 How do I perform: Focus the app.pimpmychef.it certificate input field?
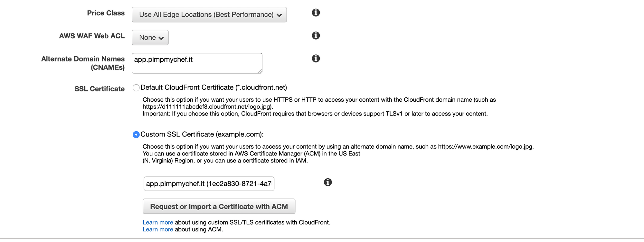pos(209,184)
